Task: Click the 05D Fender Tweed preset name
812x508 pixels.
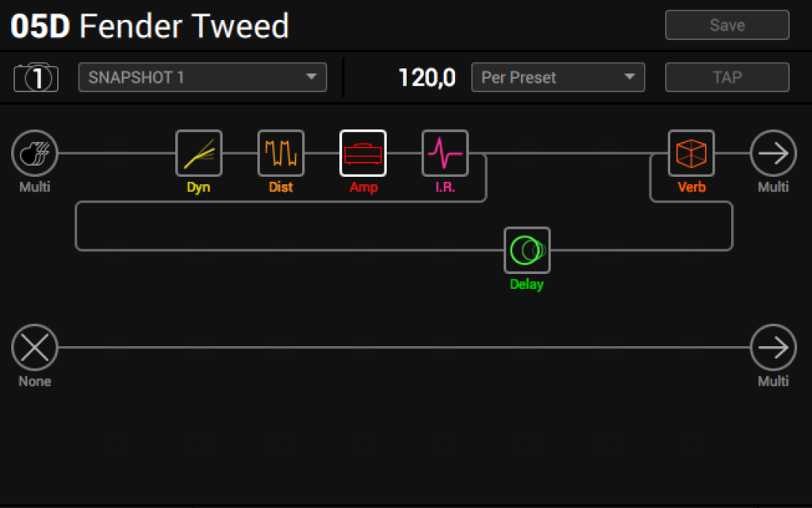Action: [x=150, y=26]
